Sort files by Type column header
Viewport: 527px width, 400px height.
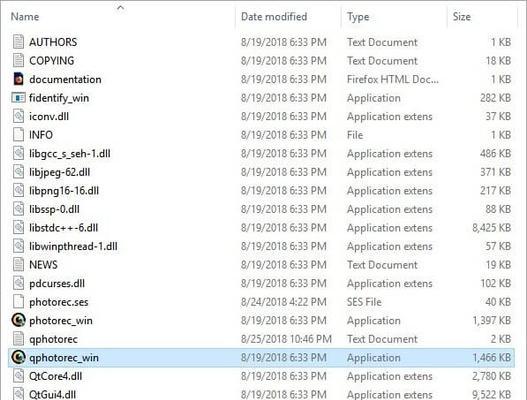(358, 16)
